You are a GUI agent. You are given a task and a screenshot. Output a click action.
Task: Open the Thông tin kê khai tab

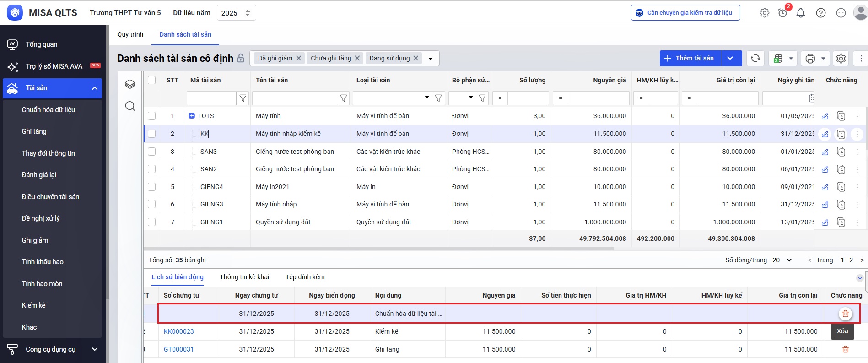[x=244, y=277]
